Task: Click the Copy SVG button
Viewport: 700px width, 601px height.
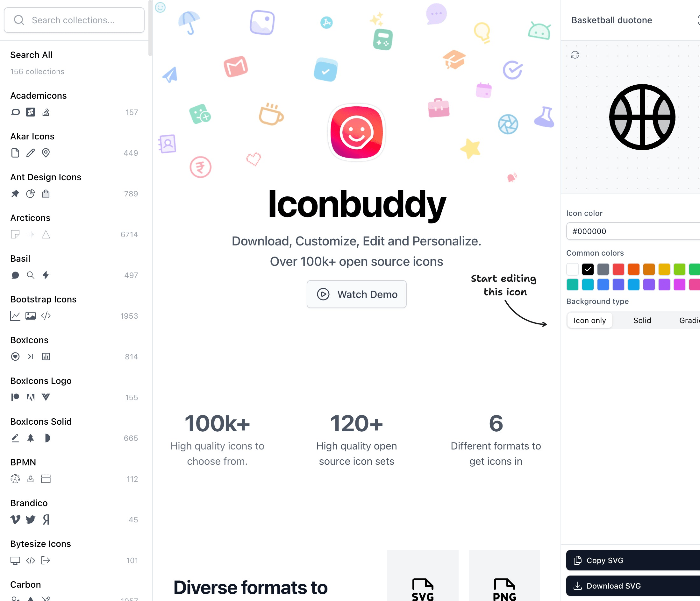Action: [x=633, y=559]
